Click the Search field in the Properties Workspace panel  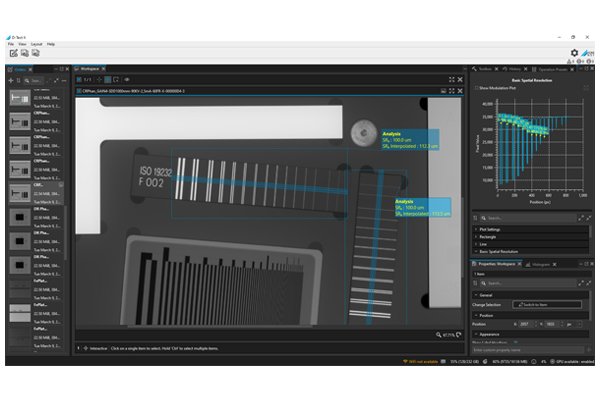tap(528, 283)
